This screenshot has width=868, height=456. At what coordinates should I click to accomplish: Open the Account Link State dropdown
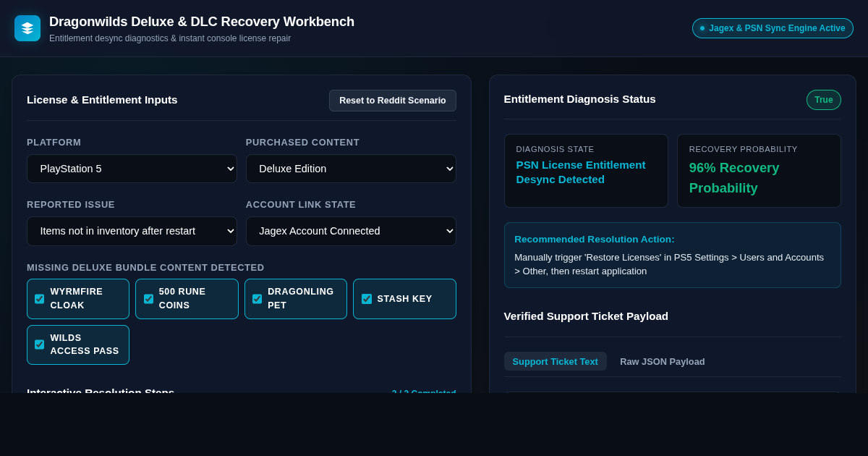[351, 231]
